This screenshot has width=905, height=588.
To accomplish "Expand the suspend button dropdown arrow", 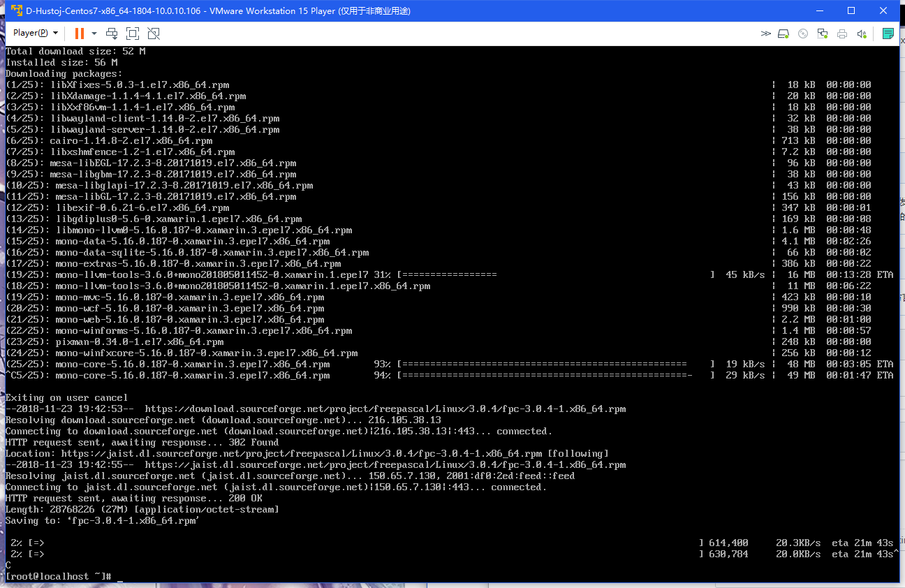I will coord(94,33).
